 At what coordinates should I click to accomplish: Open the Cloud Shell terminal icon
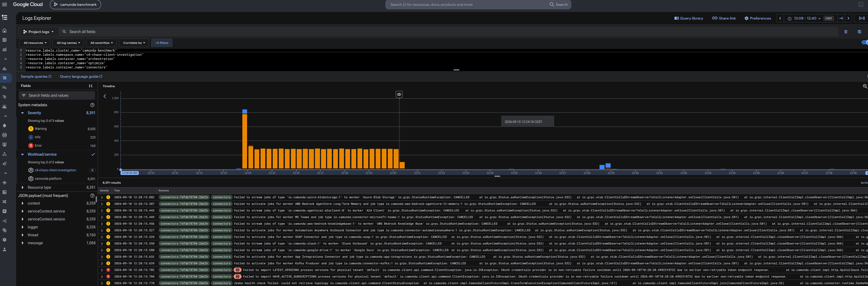861,4
